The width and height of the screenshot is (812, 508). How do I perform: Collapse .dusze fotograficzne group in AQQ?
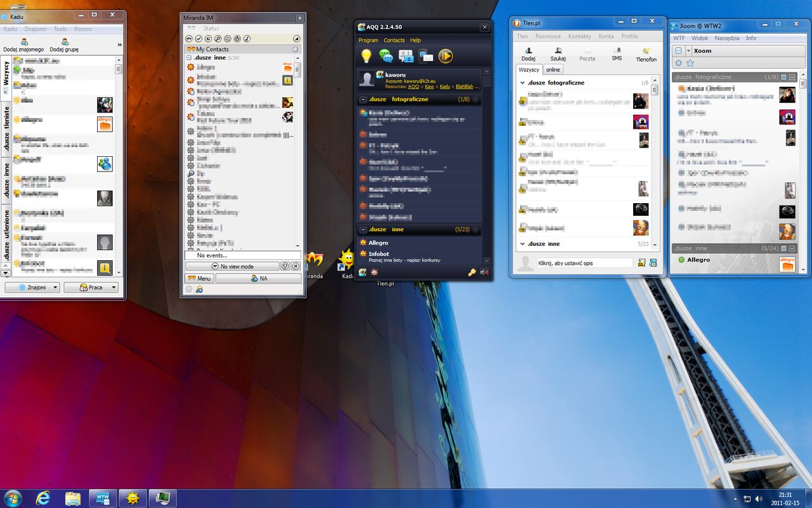363,100
